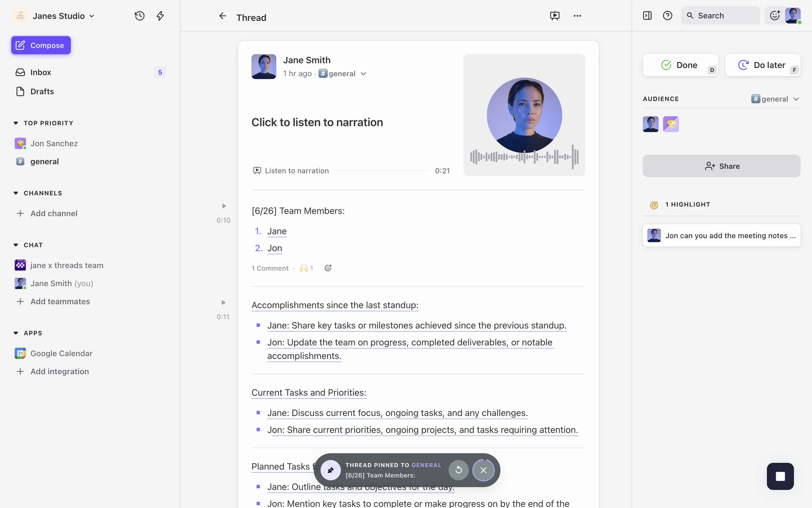
Task: Collapse the TOP PRIORITY section
Action: (16, 123)
